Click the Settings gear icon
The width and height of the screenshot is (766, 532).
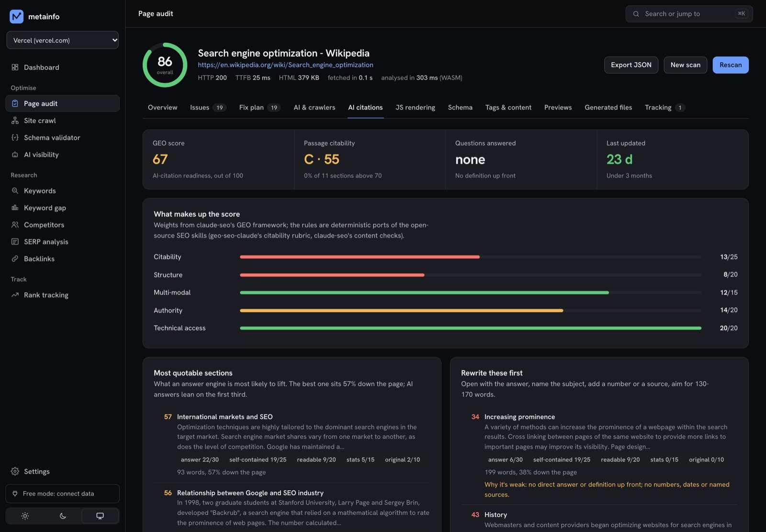tap(15, 472)
